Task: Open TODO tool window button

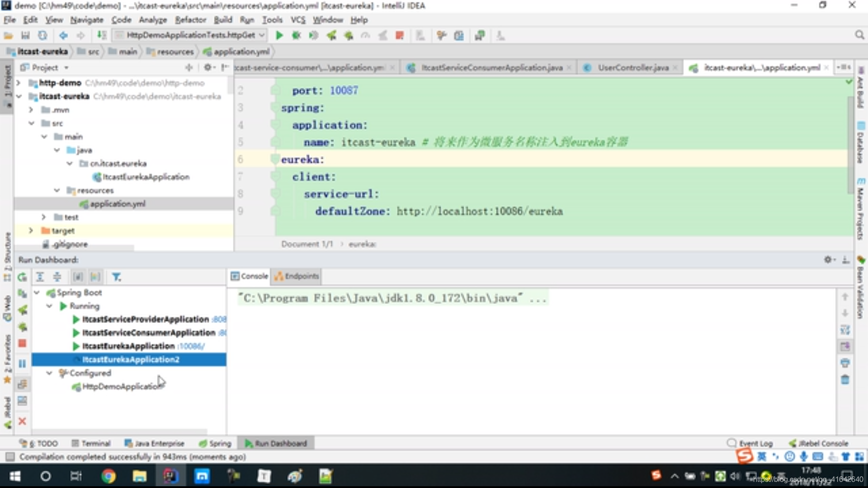Action: click(39, 443)
